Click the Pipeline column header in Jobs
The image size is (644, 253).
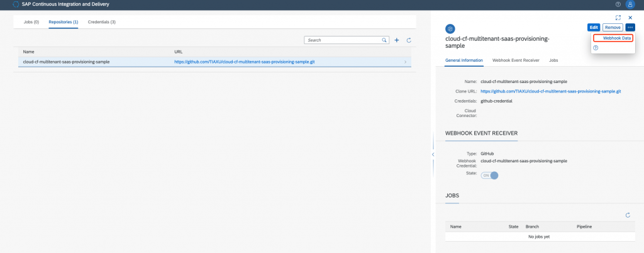584,227
